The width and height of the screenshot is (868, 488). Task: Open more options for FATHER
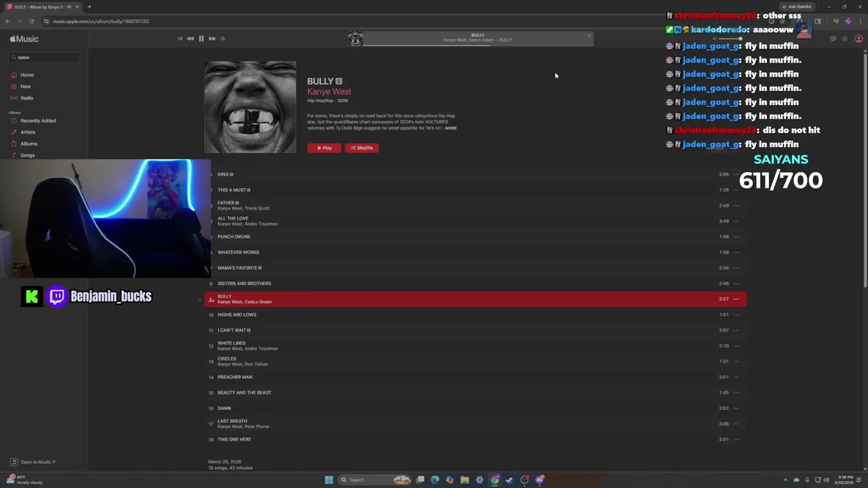(736, 205)
